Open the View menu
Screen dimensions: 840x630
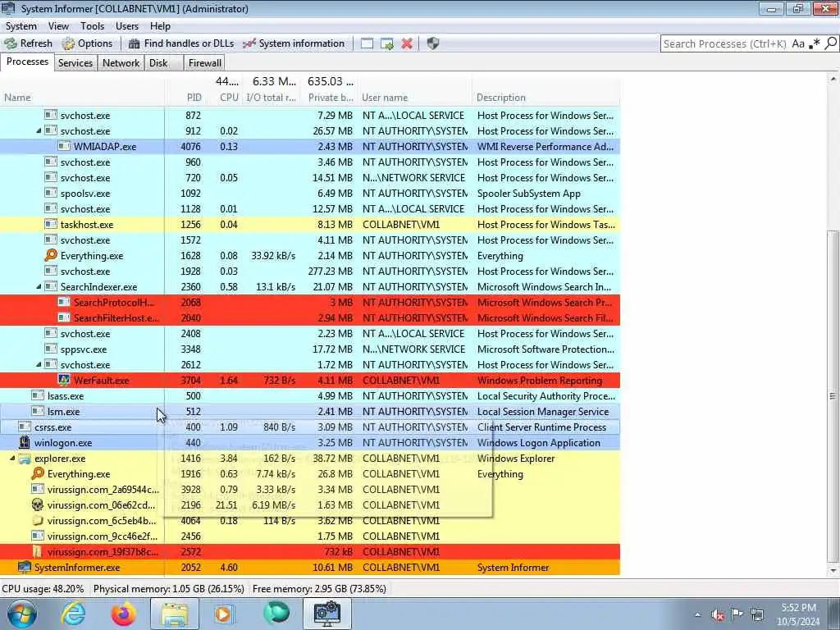[x=58, y=25]
